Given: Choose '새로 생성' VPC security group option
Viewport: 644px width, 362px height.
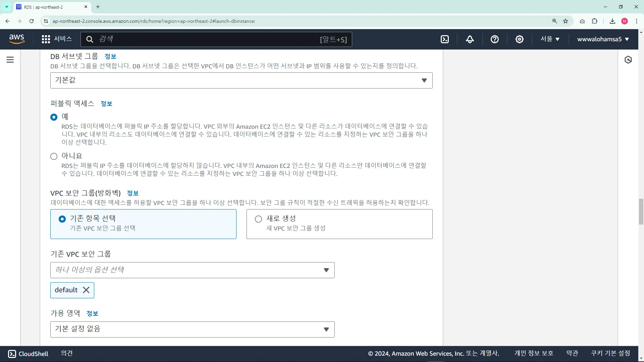Looking at the screenshot, I should point(258,219).
